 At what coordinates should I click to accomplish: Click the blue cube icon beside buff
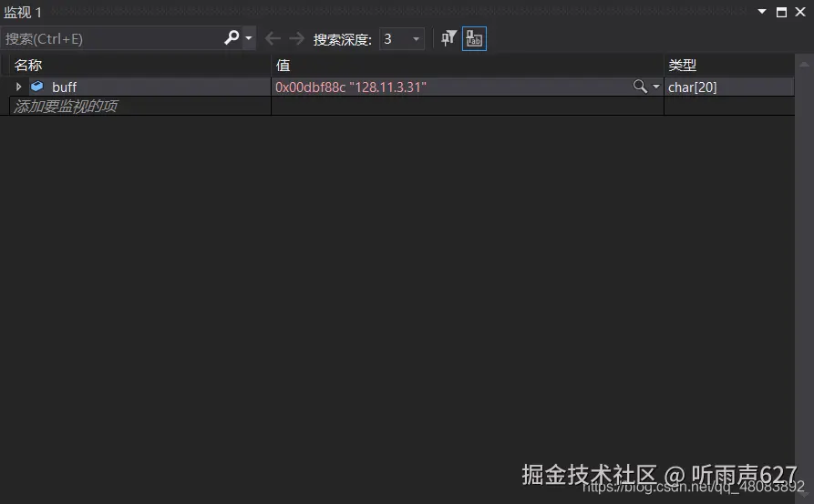point(36,87)
